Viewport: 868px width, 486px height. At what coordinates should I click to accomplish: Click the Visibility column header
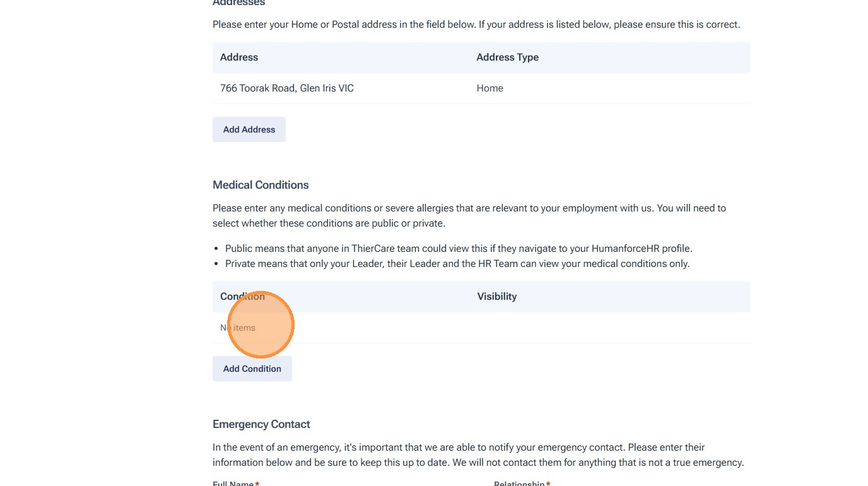point(496,297)
